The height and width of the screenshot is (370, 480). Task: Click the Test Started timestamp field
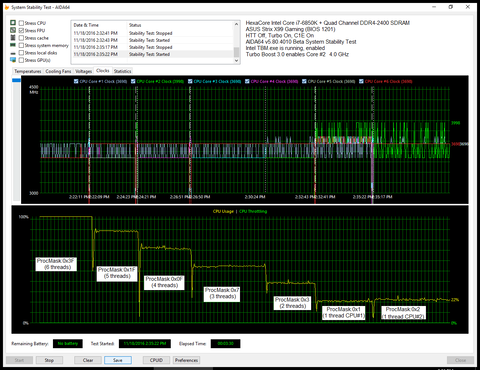tap(145, 344)
